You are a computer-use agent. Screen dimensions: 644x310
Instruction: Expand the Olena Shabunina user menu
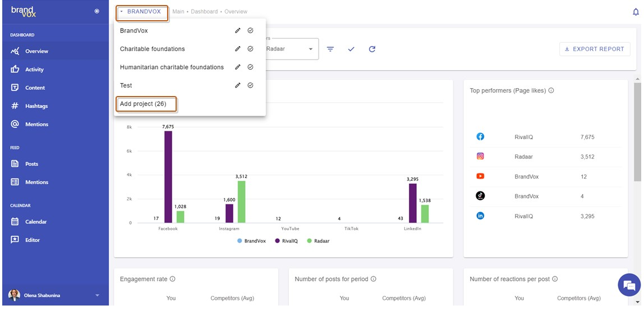coord(98,295)
